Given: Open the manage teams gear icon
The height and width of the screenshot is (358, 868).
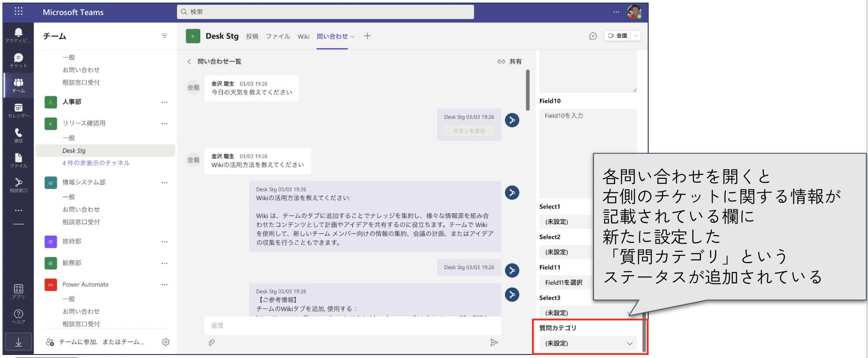Looking at the screenshot, I should point(166,342).
